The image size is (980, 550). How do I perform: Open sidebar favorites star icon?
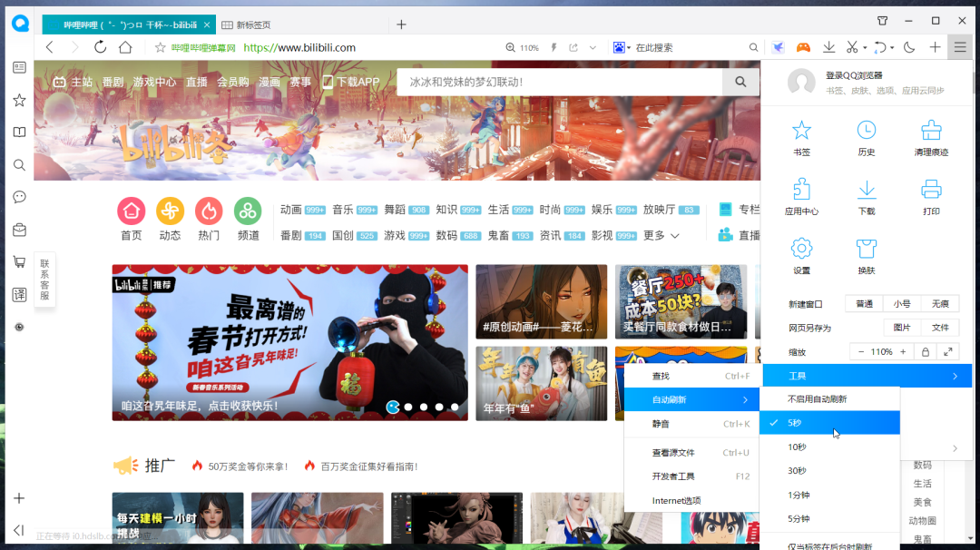point(19,100)
